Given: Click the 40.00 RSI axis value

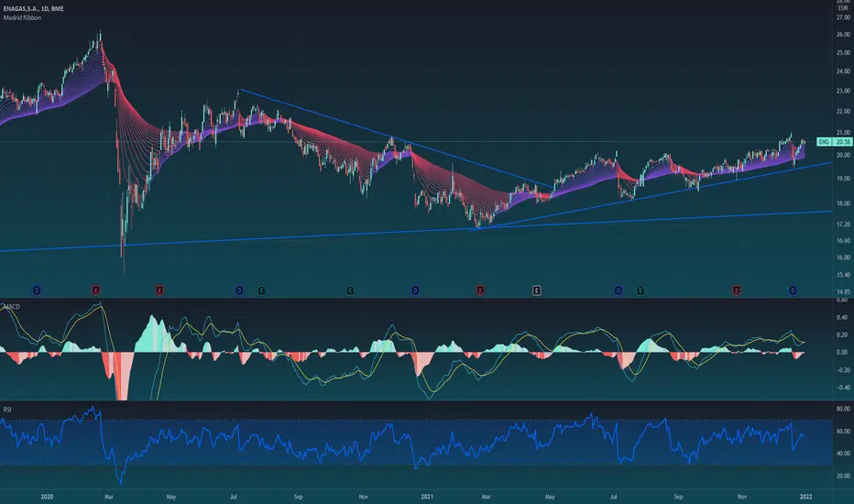Looking at the screenshot, I should pos(843,454).
